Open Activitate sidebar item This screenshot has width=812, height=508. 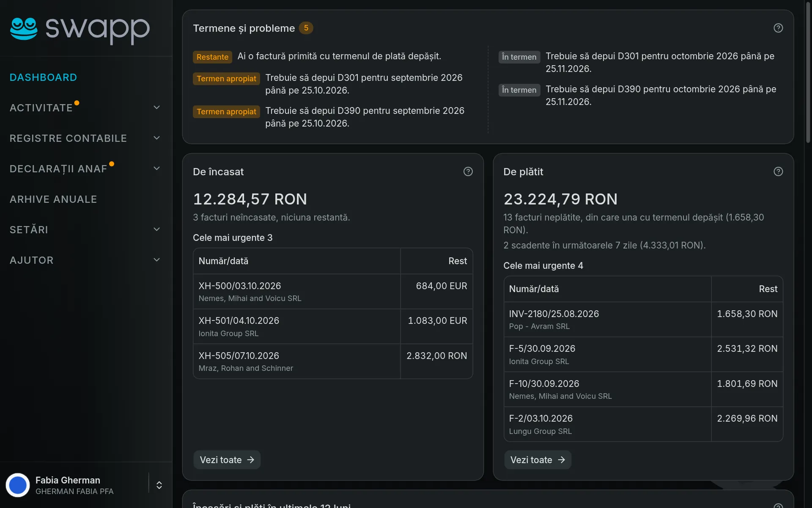tap(41, 108)
